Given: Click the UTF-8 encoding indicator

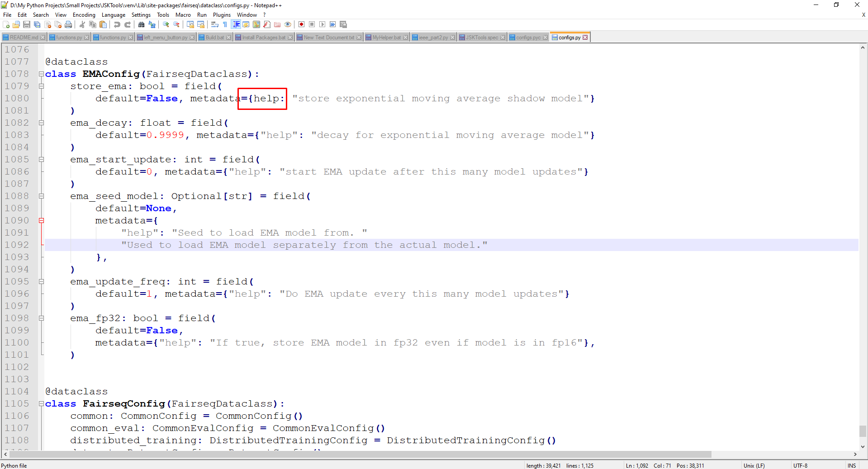Looking at the screenshot, I should [x=800, y=465].
